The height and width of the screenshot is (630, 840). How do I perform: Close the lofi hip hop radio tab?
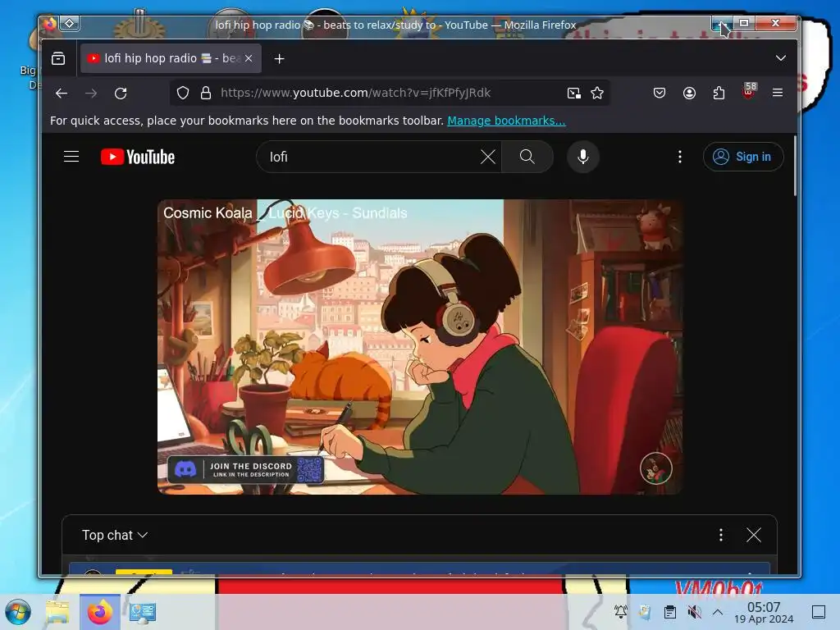point(249,58)
